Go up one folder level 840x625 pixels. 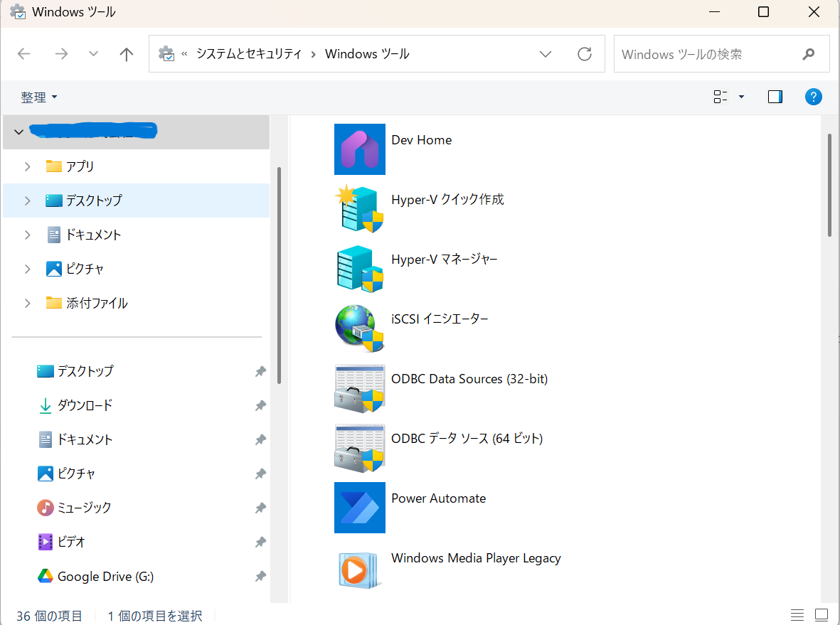tap(127, 53)
